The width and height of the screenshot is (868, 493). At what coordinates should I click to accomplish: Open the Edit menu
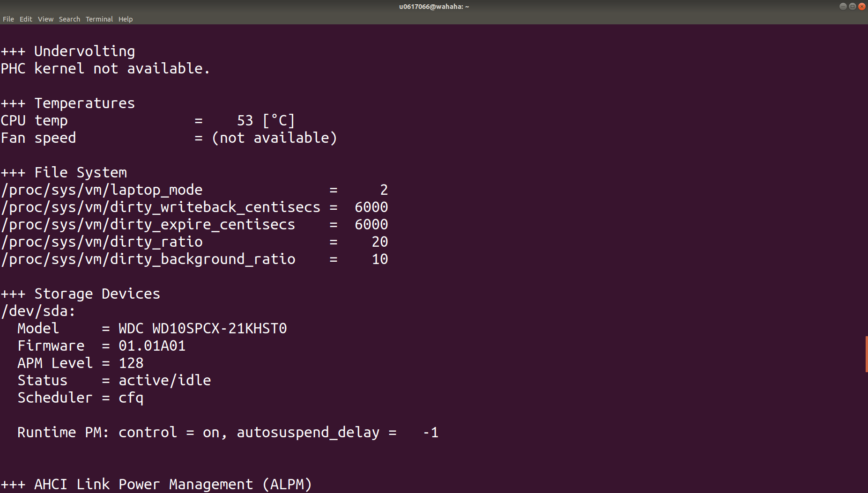click(26, 19)
